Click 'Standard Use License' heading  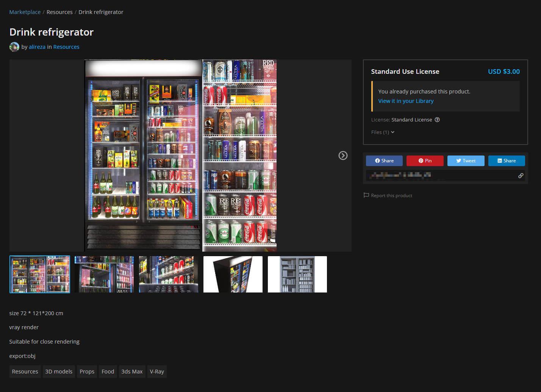(405, 72)
